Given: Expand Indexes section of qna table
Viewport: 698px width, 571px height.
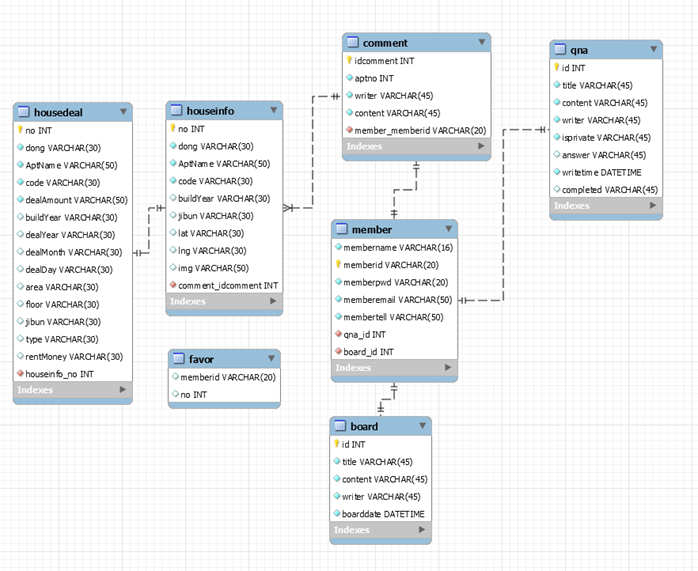Looking at the screenshot, I should [x=653, y=205].
